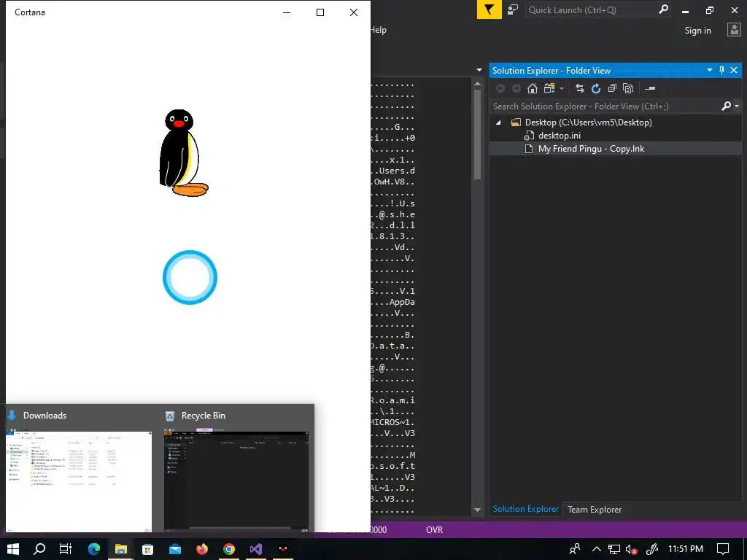Click editor scrollbar up arrow

click(x=477, y=84)
